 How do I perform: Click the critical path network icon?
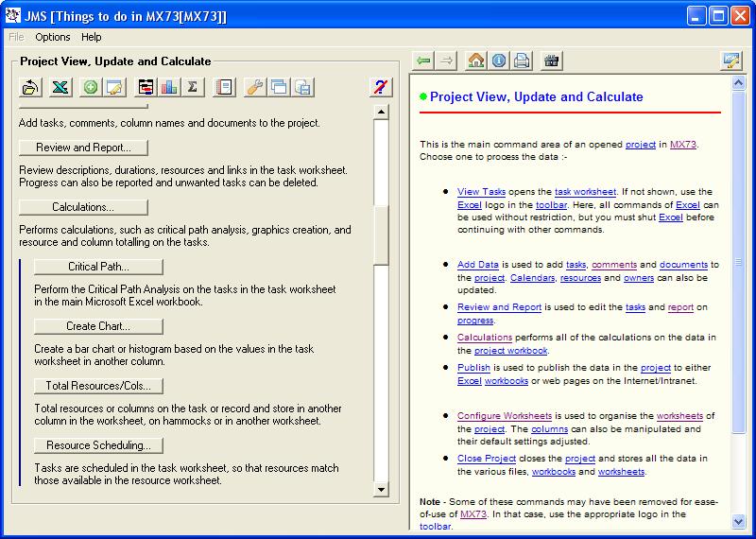coord(146,87)
